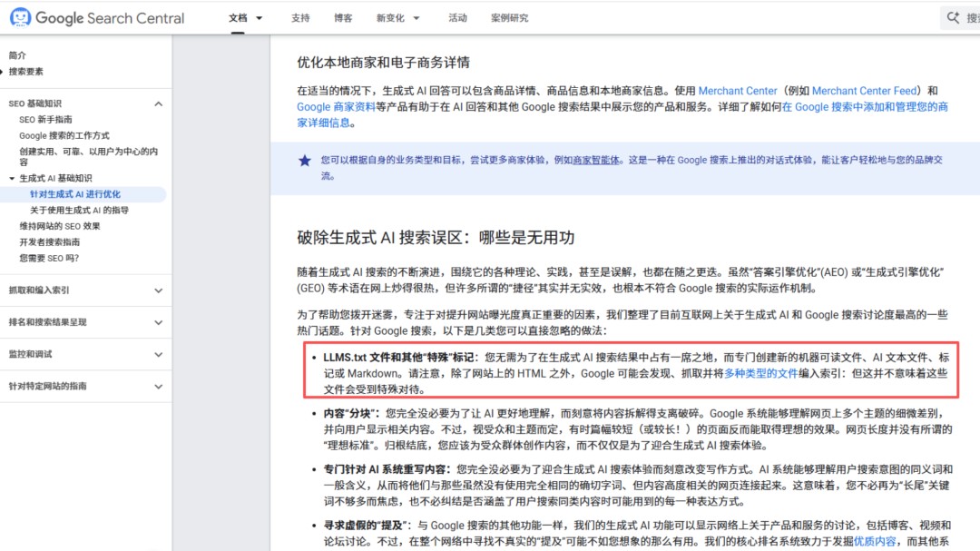This screenshot has height=551, width=980.
Task: Expand the 监控和调试 section chevron
Action: point(158,354)
